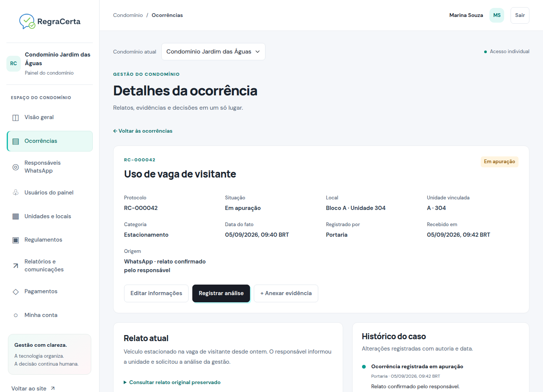Click the Relato atual heading

coord(146,338)
